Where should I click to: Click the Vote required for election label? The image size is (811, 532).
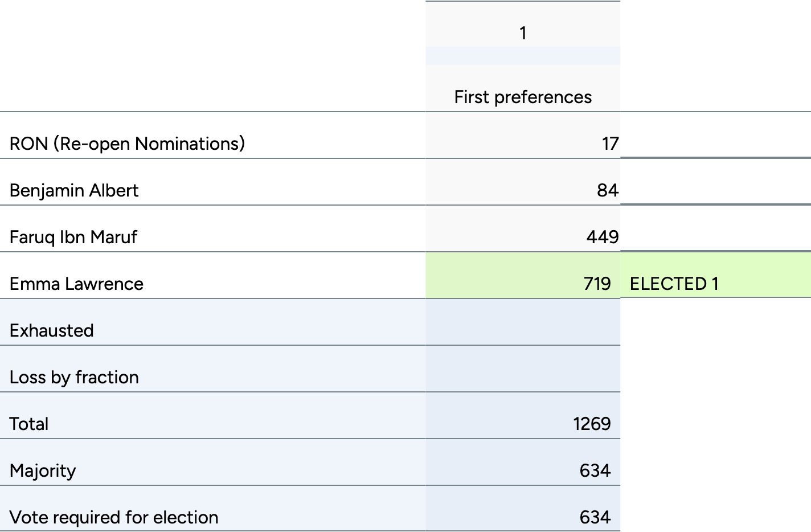pyautogui.click(x=114, y=517)
